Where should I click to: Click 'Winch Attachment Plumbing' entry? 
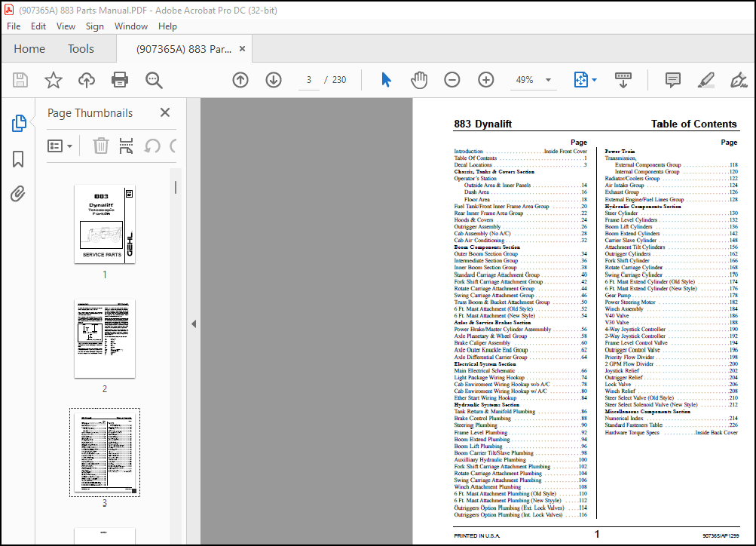point(520,487)
